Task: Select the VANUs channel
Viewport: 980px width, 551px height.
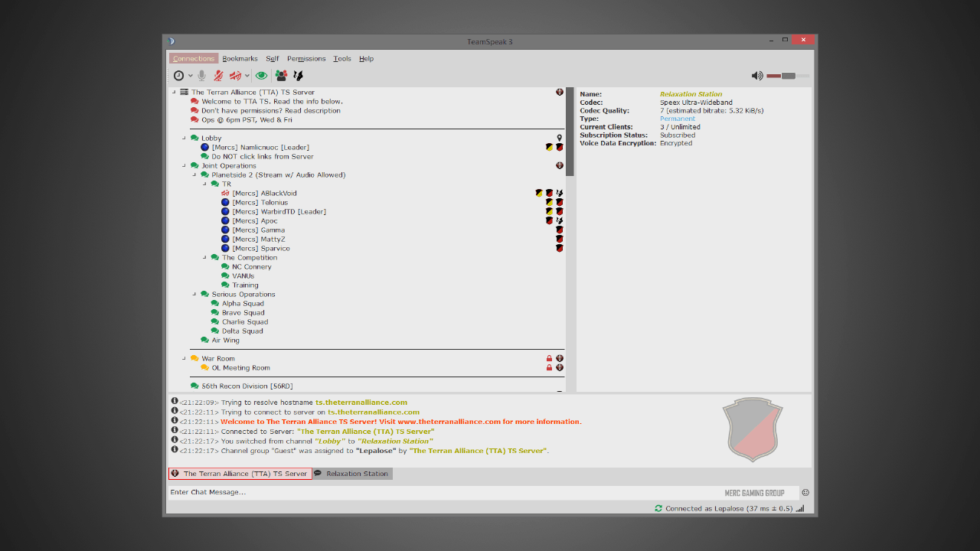Action: coord(243,275)
